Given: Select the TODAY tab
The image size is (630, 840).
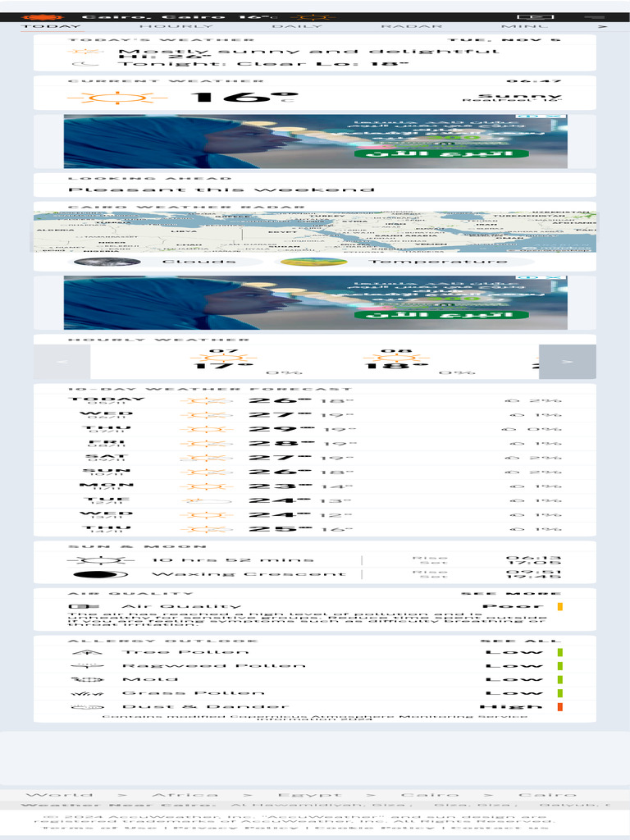Looking at the screenshot, I should coord(52,26).
